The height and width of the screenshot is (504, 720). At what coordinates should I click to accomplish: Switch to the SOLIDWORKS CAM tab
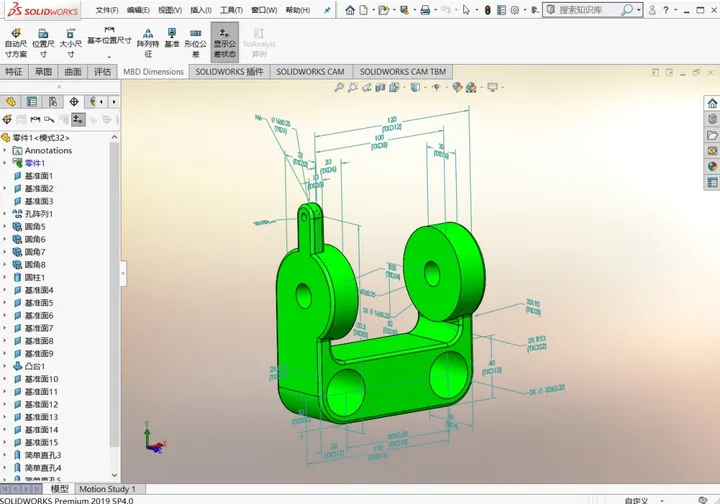(310, 72)
